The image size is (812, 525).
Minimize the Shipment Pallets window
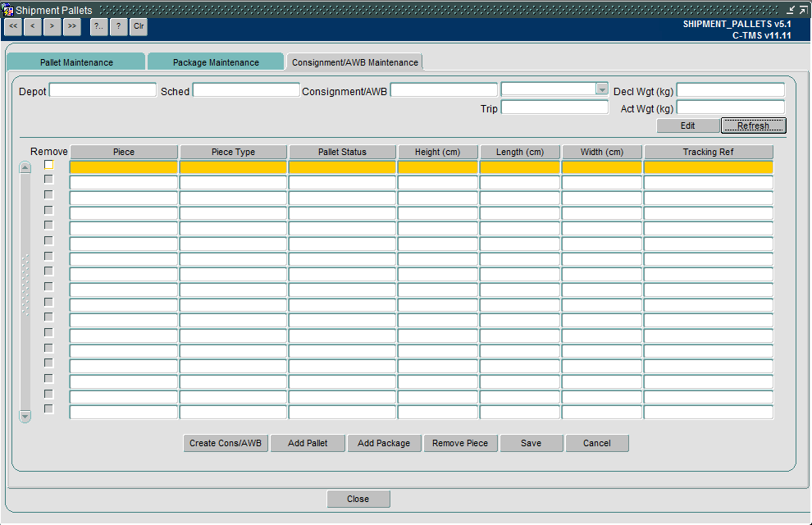(x=791, y=10)
